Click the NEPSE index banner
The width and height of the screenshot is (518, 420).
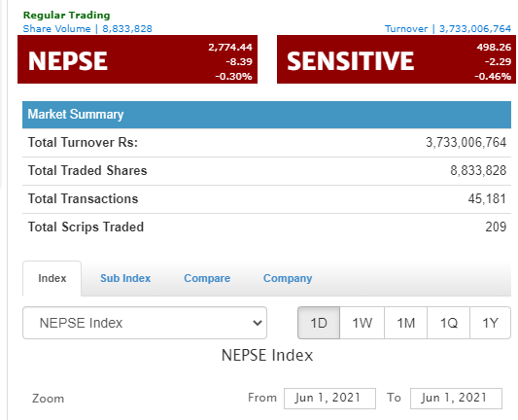click(137, 59)
